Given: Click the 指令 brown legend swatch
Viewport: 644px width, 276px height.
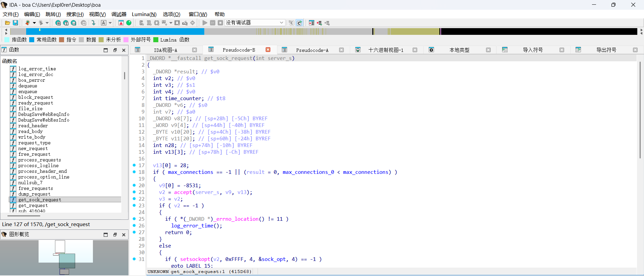Looking at the screenshot, I should click(x=62, y=40).
